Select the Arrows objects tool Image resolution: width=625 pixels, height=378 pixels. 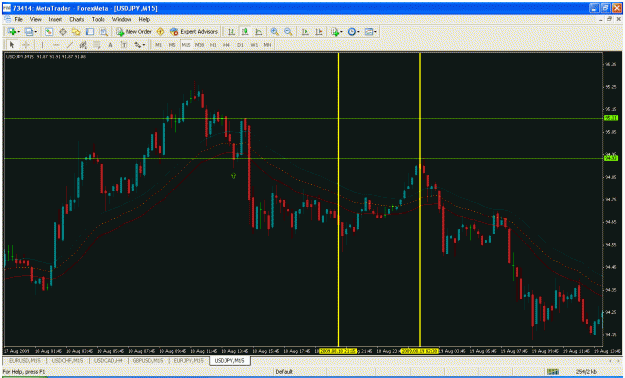[138, 45]
